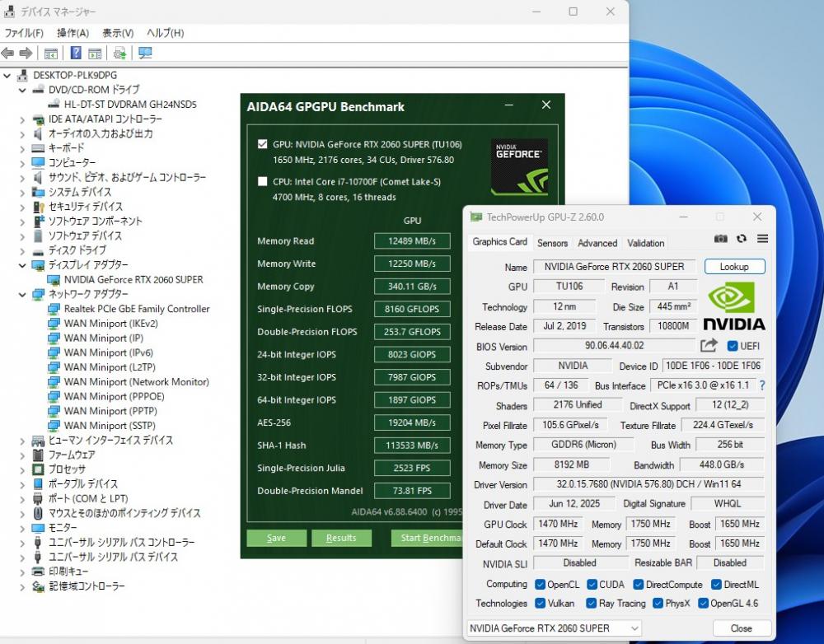Click the Memory Read 12489 MB/s result

[x=412, y=241]
